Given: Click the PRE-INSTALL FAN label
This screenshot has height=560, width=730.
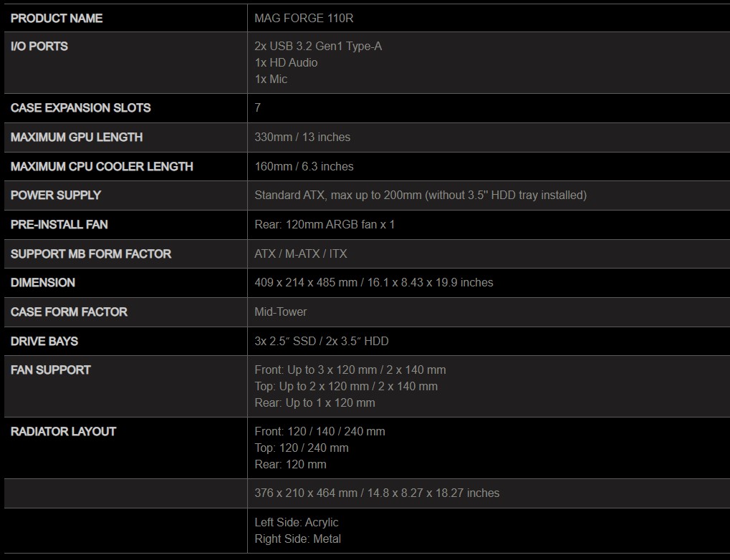Looking at the screenshot, I should click(x=59, y=224).
